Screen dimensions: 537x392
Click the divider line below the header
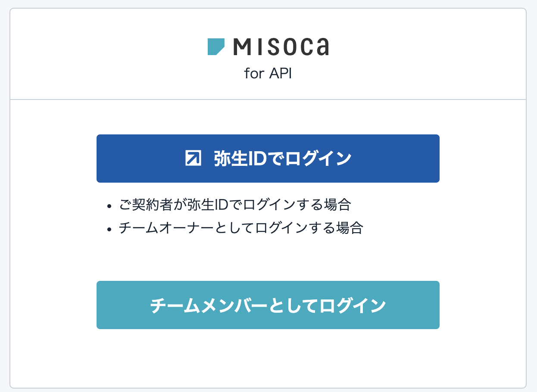(268, 100)
